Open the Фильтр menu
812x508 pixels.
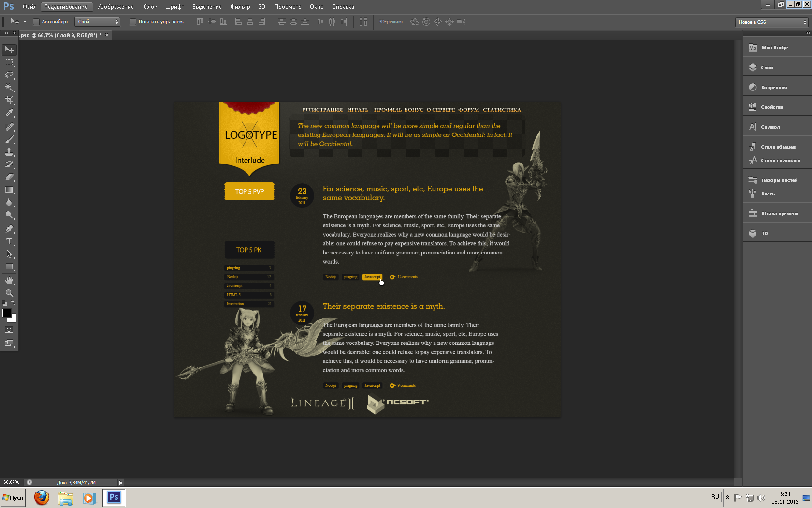(x=240, y=7)
